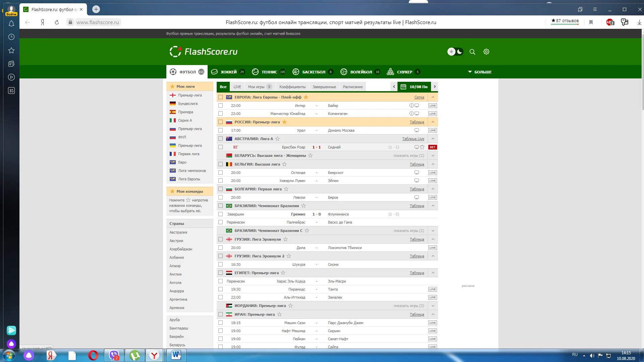The height and width of the screenshot is (362, 644).
Task: Check the Урал - Динамо Москва checkbox
Action: pyautogui.click(x=220, y=130)
